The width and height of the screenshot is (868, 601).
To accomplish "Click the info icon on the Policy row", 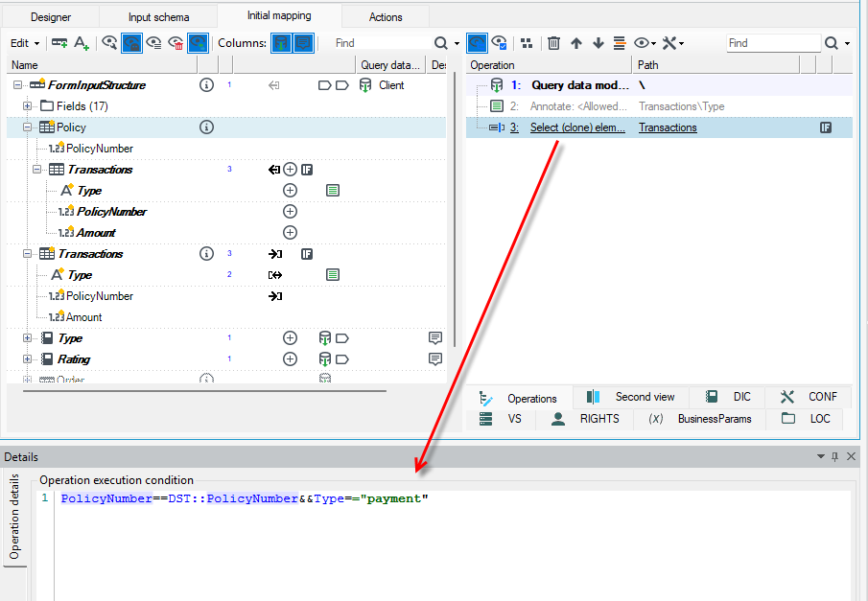I will click(206, 127).
